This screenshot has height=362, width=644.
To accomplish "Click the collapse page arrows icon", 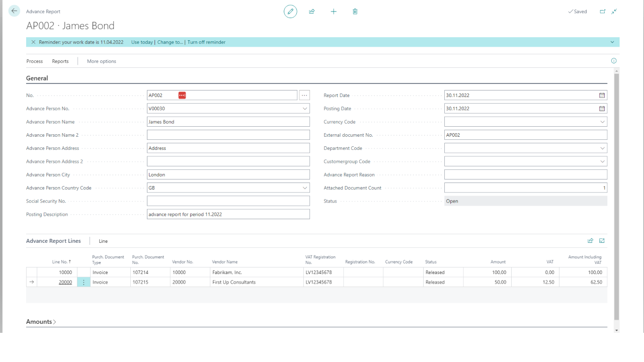I will [614, 12].
